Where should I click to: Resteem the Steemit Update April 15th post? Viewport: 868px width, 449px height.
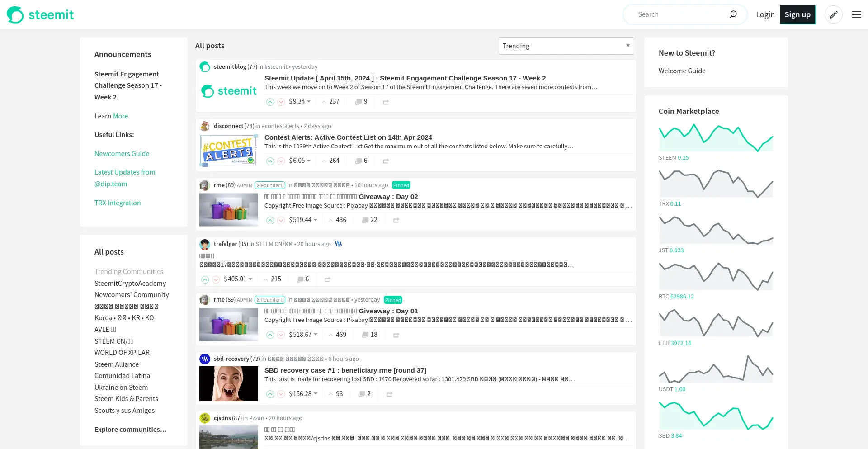[386, 102]
